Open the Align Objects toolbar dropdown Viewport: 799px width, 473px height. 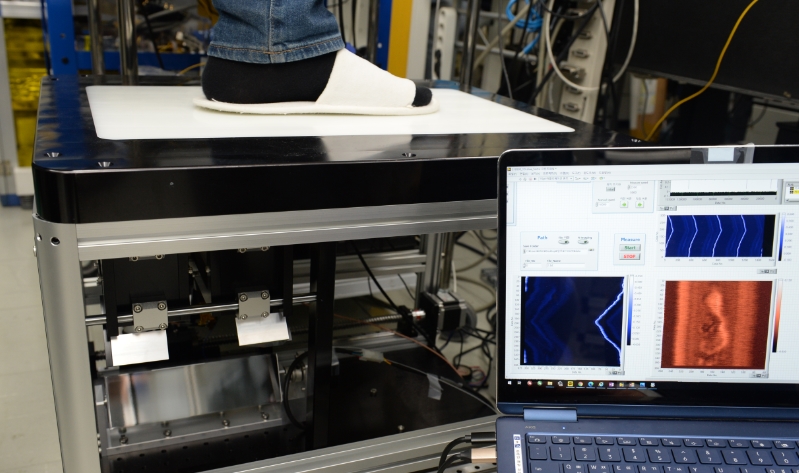point(578,178)
